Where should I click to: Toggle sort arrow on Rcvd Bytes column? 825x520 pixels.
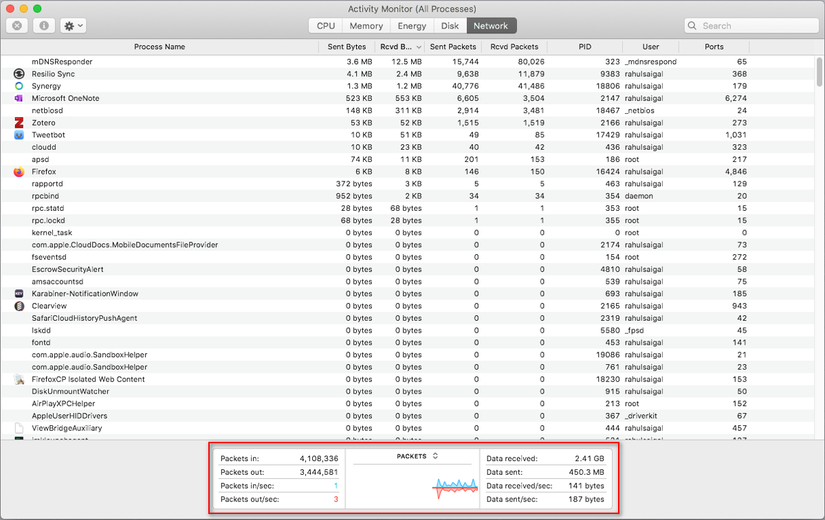pyautogui.click(x=419, y=47)
